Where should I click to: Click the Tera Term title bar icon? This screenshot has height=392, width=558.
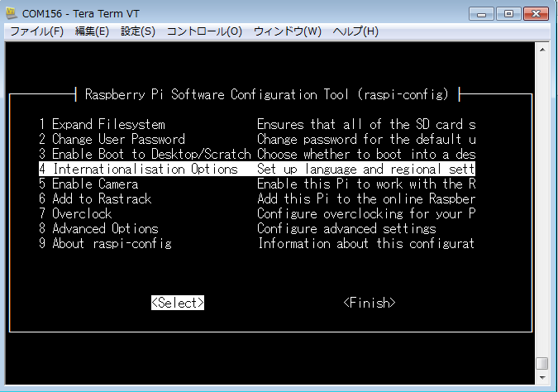coord(12,13)
